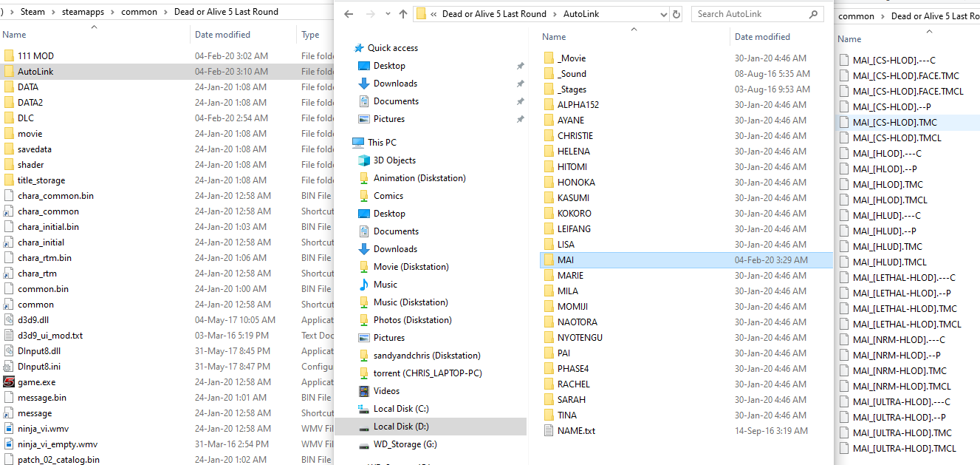Select Local Disk (C:) drive
The image size is (980, 465).
[401, 409]
